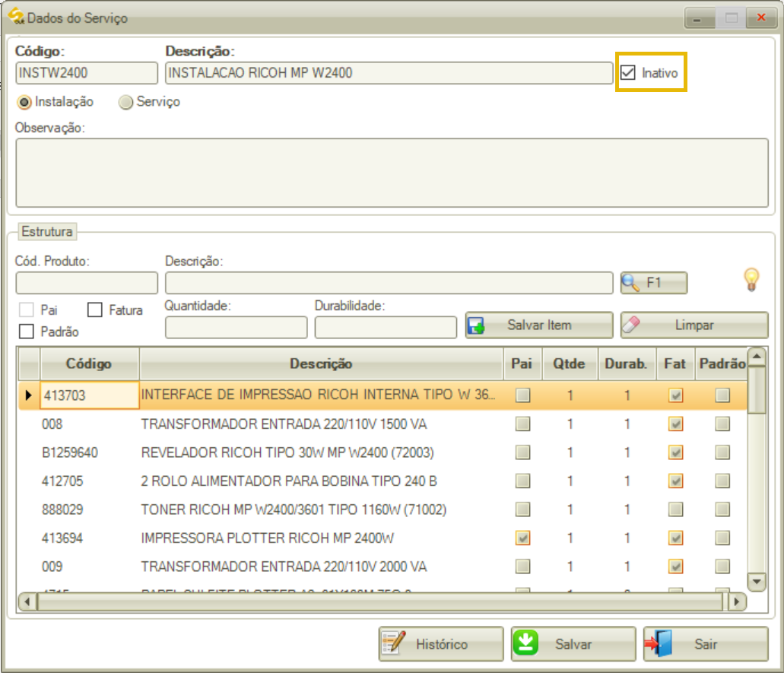
Task: Click the Descrição field INSTALACAO RICOH MP W2400
Action: pos(389,73)
